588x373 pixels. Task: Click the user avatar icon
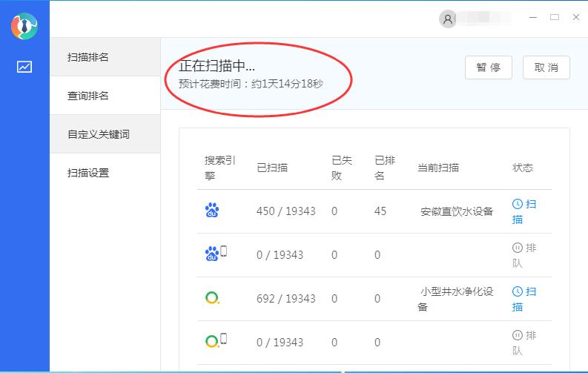447,19
